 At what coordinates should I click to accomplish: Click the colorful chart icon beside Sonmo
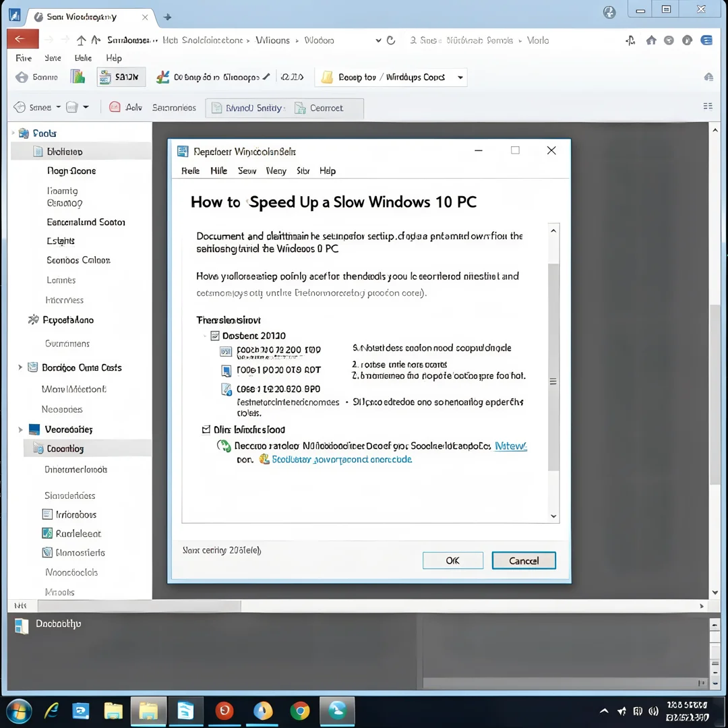78,77
